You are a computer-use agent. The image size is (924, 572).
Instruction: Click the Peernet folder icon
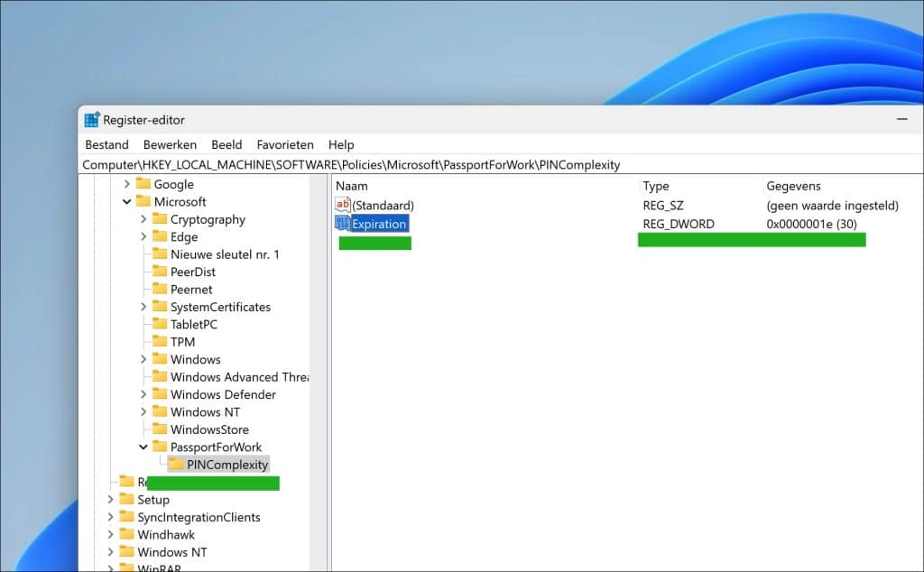click(x=160, y=289)
